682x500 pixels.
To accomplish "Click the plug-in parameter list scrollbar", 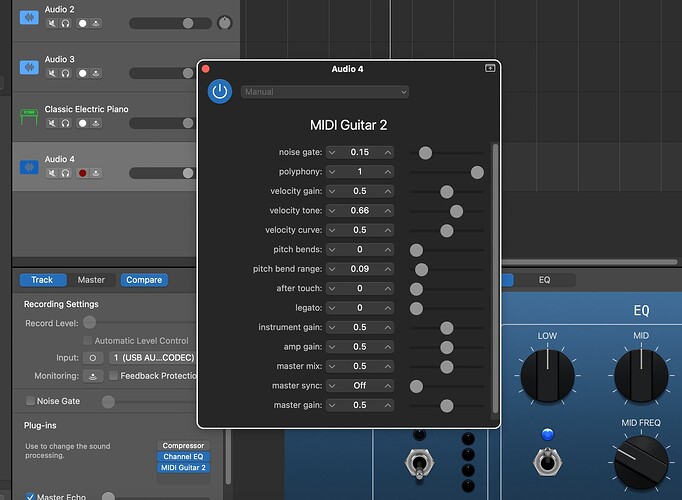I will [495, 278].
